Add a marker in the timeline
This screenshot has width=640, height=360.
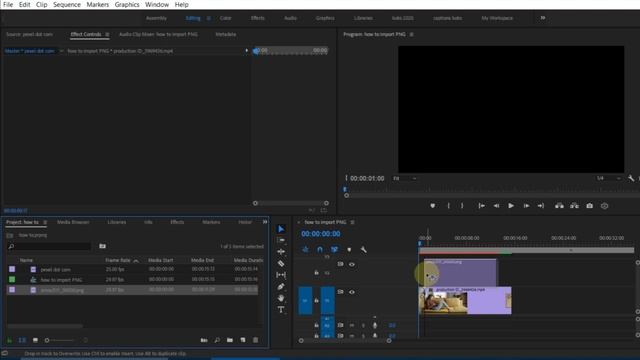[349, 249]
